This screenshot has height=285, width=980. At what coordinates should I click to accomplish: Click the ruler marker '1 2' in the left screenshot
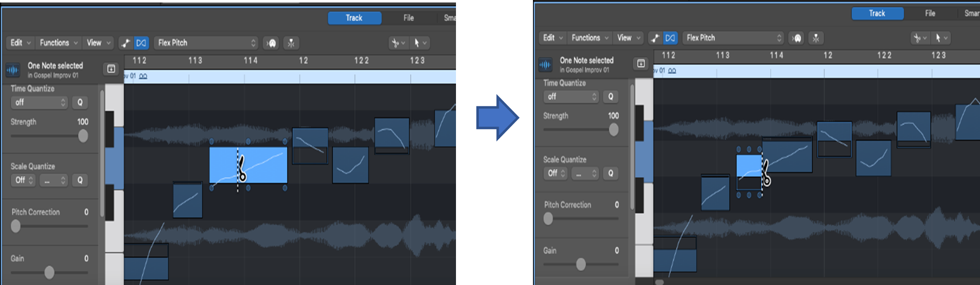coord(303,61)
